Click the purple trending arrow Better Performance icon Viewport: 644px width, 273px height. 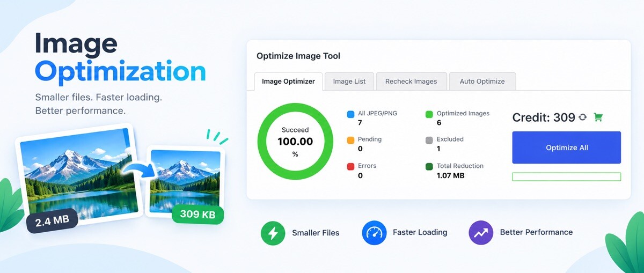[481, 233]
